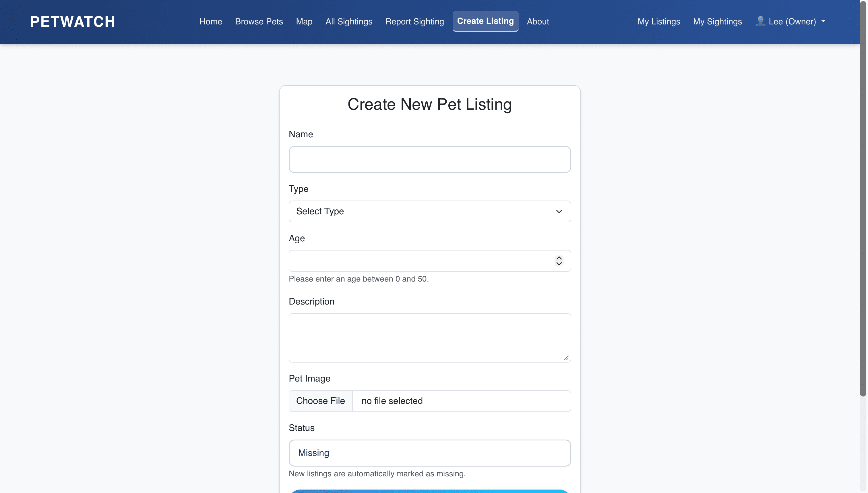Open the About page
Screen dimensions: 868x493
(x=538, y=21)
